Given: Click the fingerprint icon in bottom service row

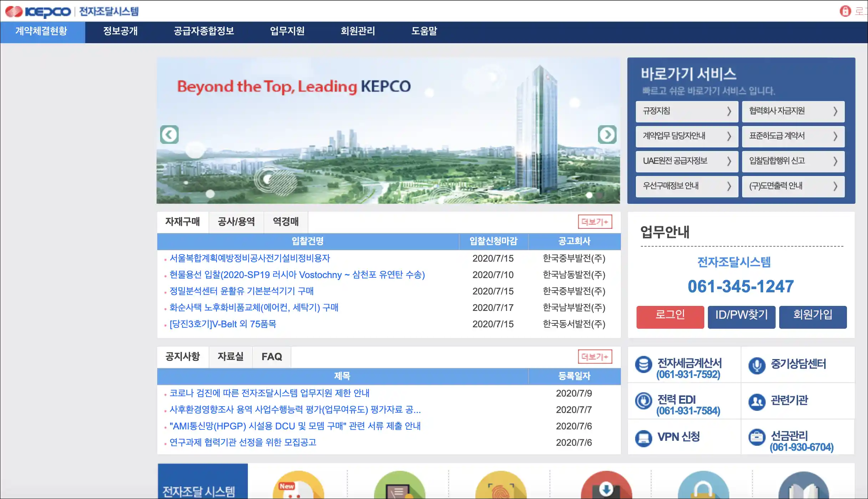Looking at the screenshot, I should pyautogui.click(x=501, y=491).
